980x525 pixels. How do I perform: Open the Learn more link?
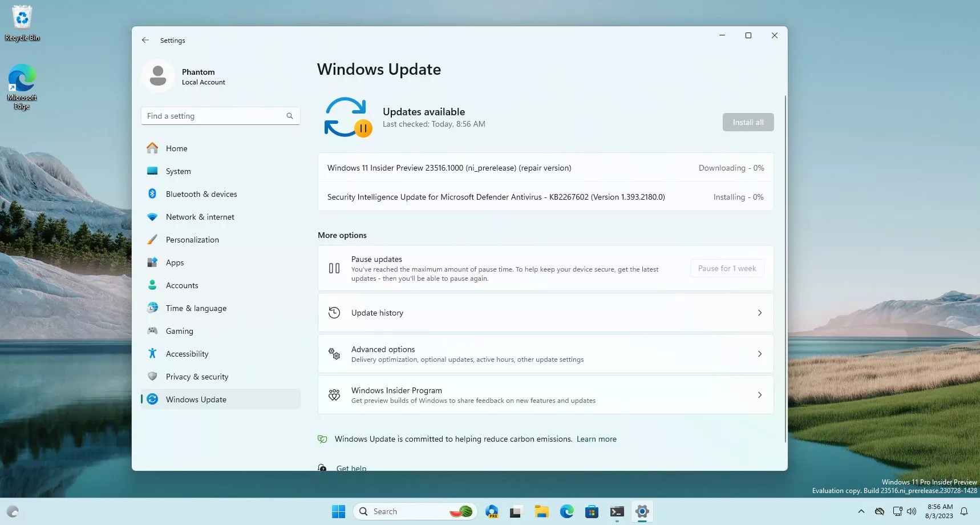[596, 439]
